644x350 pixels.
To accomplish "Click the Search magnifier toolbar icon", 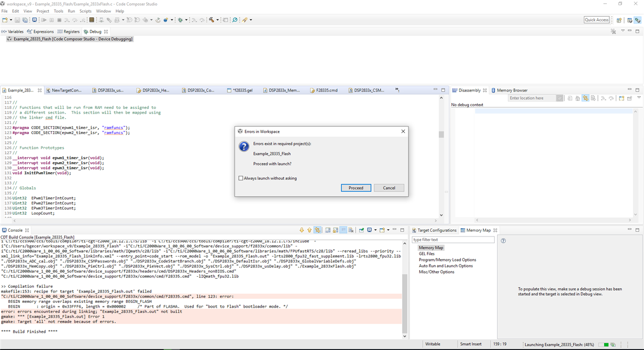I will tap(235, 20).
